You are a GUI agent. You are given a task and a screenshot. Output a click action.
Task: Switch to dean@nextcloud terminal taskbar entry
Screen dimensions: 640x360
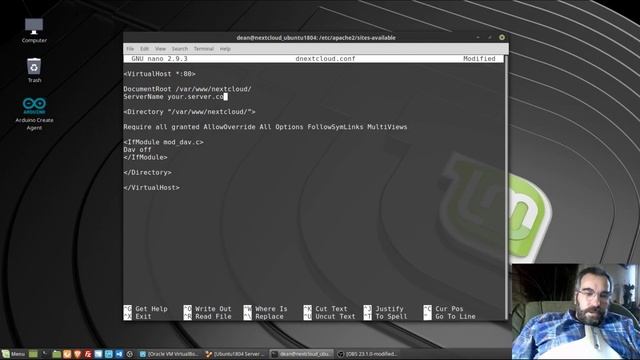click(x=301, y=354)
